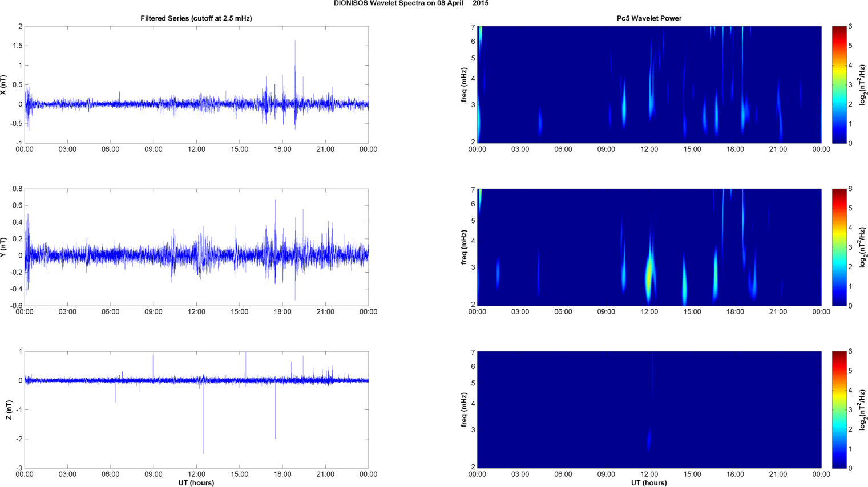Click 'UT (hours)' label under Z wavelet spectrogram
Image resolution: width=868 pixels, height=487 pixels.
tap(649, 483)
